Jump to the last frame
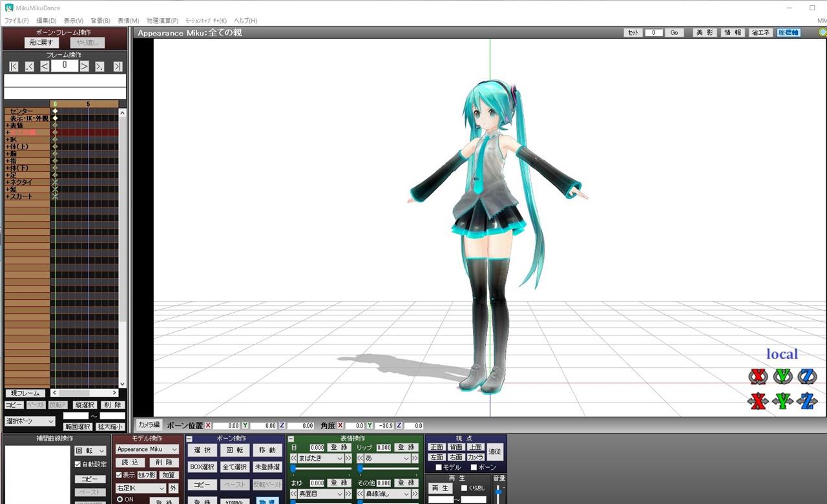The width and height of the screenshot is (827, 504). pyautogui.click(x=118, y=66)
